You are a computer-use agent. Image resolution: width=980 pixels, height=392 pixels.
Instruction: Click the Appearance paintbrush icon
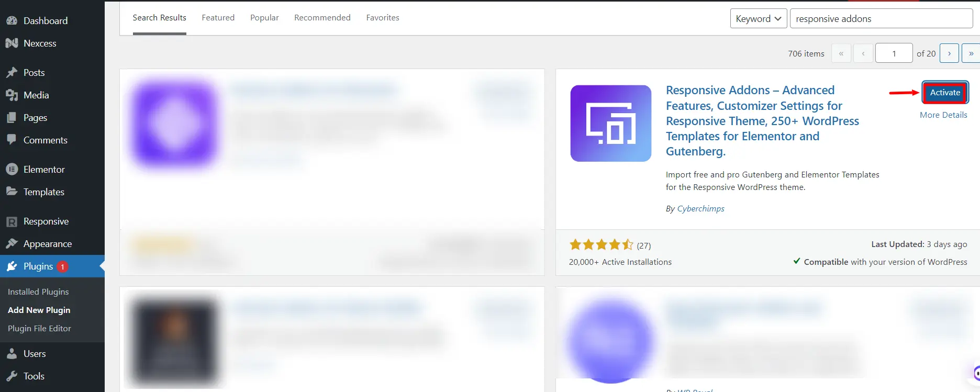12,244
